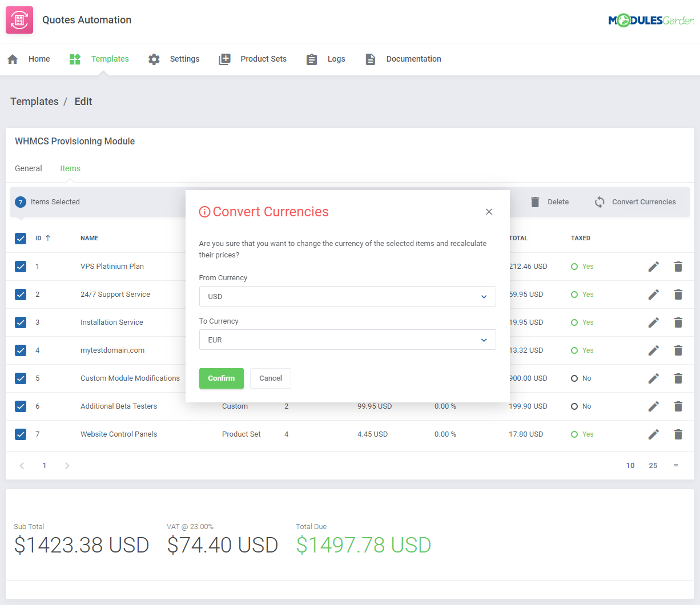Cancel the currency conversion dialog
This screenshot has height=605, width=700.
click(270, 378)
